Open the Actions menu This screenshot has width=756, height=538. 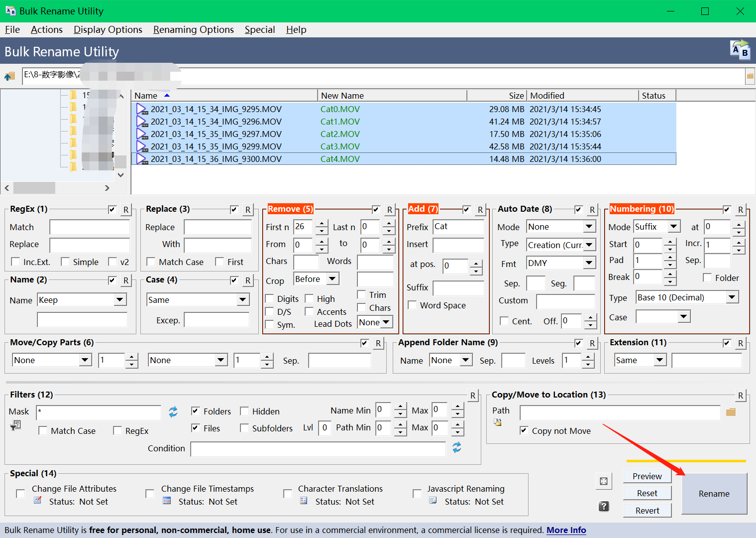point(47,30)
